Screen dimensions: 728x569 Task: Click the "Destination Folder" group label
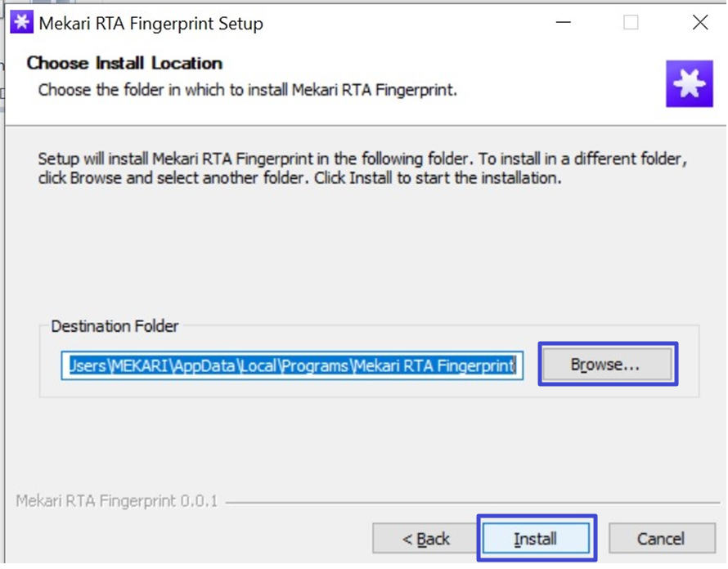(115, 326)
